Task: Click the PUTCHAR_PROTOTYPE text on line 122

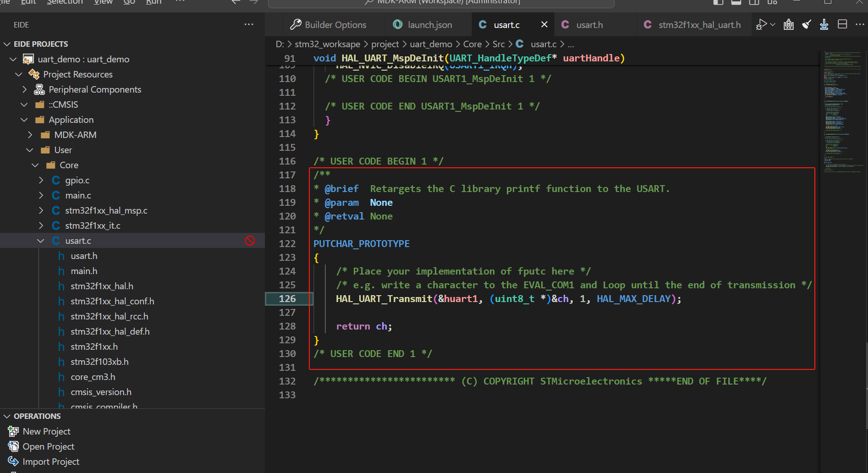Action: (362, 244)
